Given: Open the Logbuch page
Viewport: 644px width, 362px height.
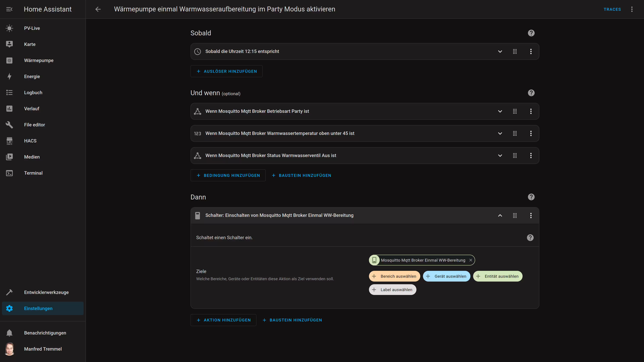Looking at the screenshot, I should click(43, 93).
